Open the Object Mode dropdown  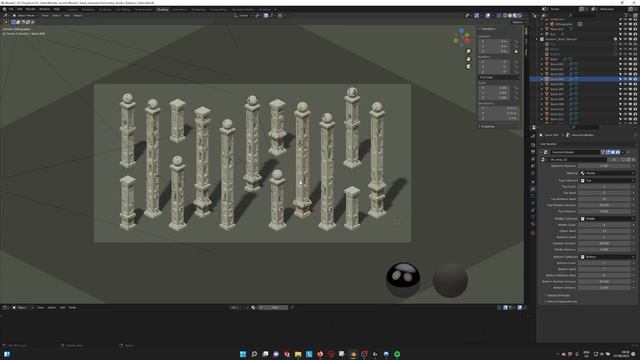25,16
